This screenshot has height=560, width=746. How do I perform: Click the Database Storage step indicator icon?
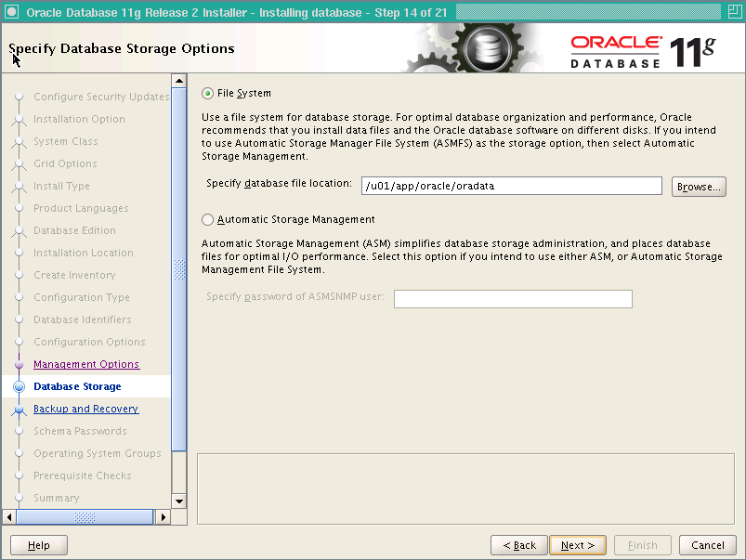coord(20,386)
